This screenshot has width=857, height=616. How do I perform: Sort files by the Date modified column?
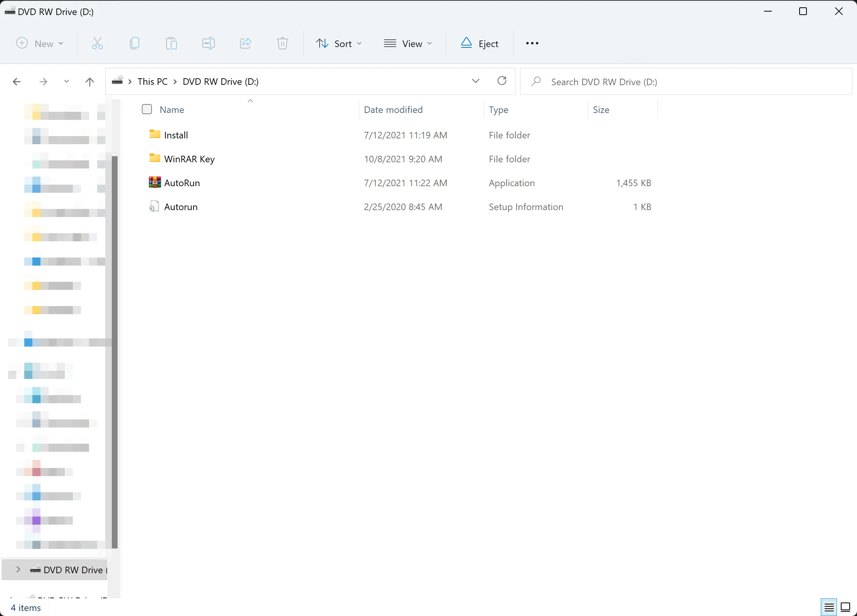coord(393,110)
